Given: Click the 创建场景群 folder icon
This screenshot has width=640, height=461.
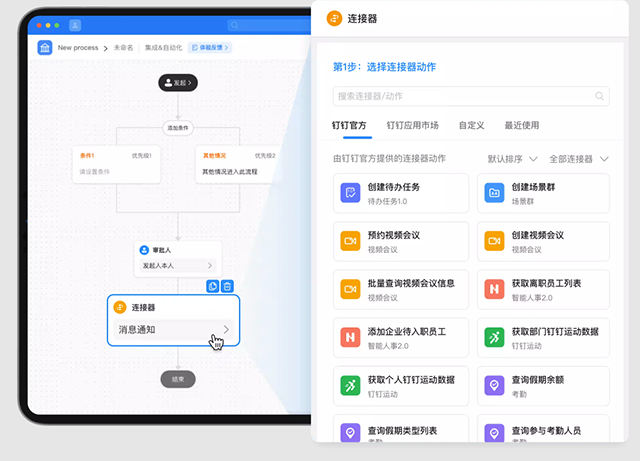Looking at the screenshot, I should (x=494, y=193).
